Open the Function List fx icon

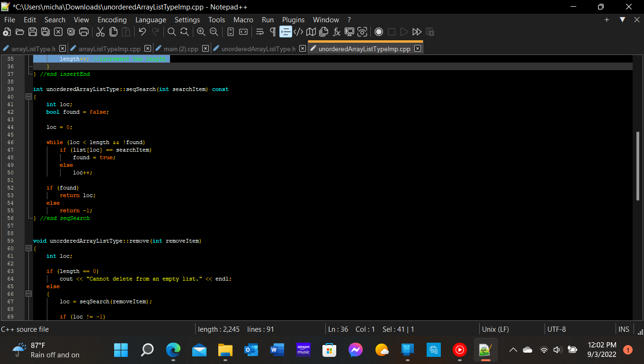(x=337, y=32)
